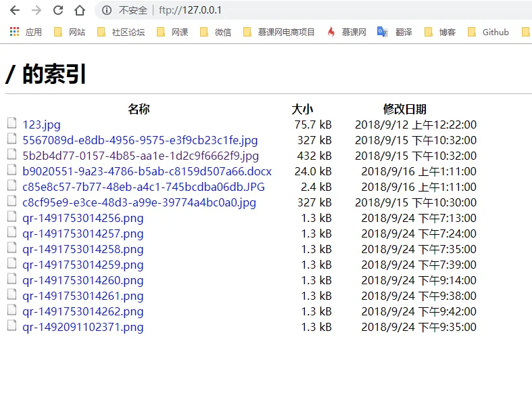Open the 社区论坛 bookmark folder
Screen dimensions: 532x402
click(121, 32)
